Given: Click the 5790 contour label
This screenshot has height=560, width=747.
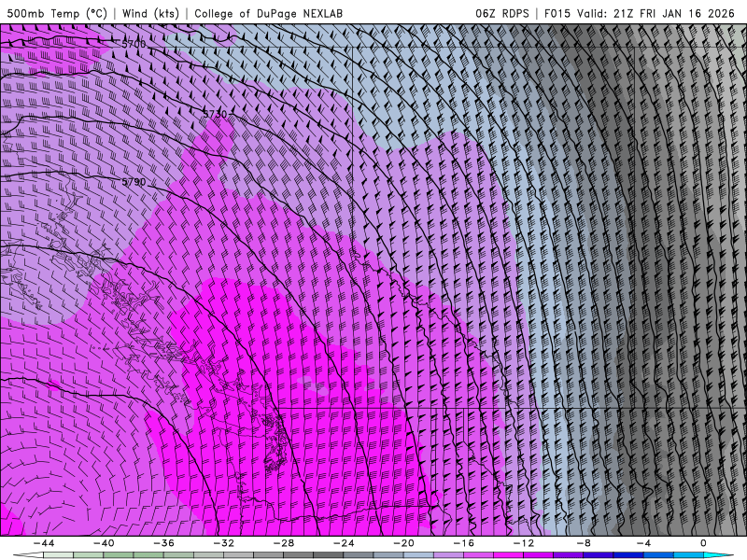Looking at the screenshot, I should 134,182.
